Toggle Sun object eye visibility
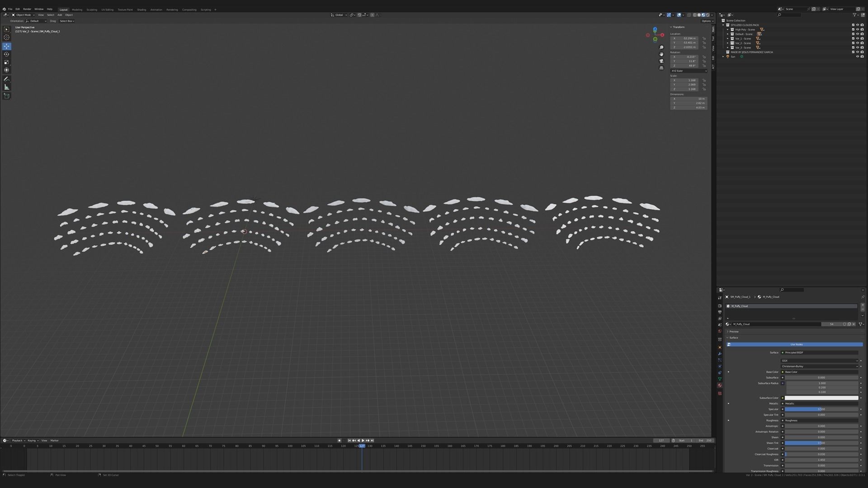 tap(858, 56)
